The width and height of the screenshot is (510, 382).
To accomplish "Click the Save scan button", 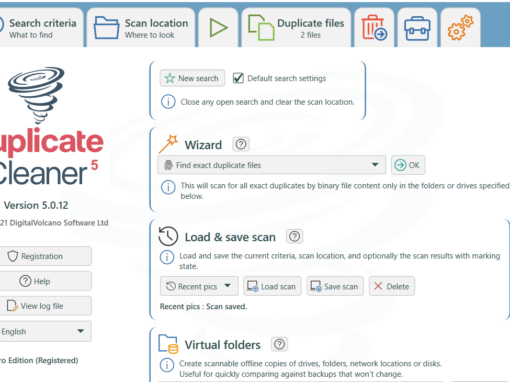I will (x=335, y=286).
